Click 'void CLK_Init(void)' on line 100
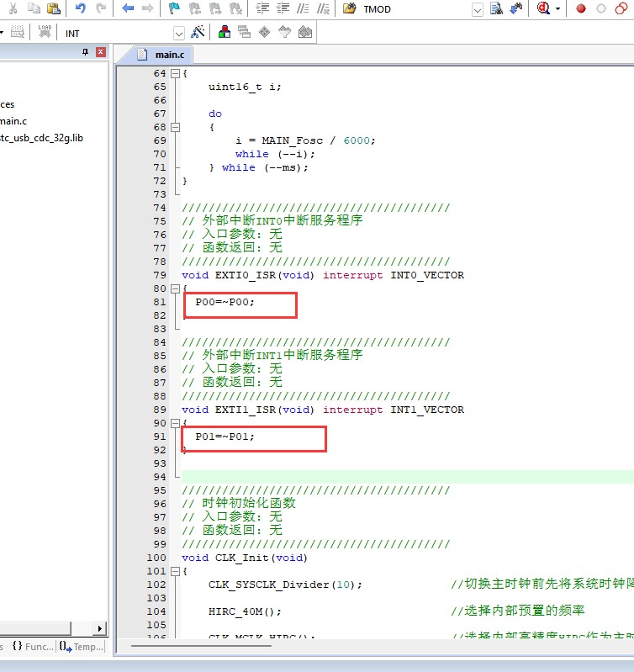The height and width of the screenshot is (672, 634). tap(245, 558)
